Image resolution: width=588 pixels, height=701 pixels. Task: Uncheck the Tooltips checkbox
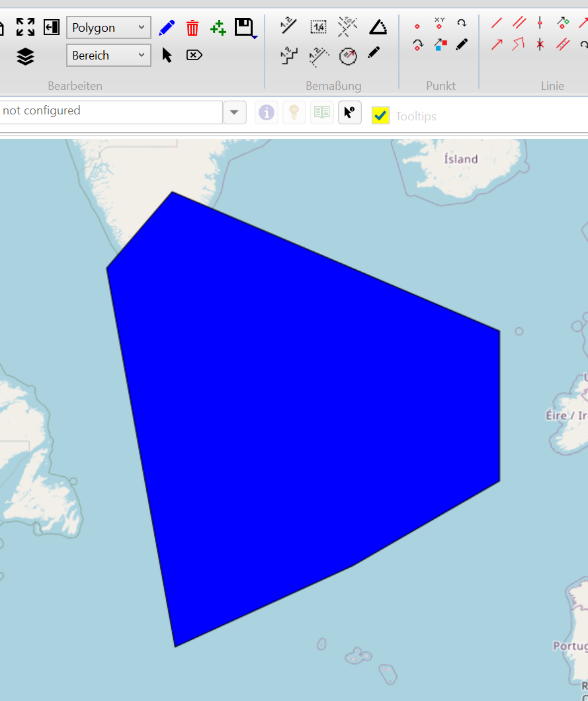pos(380,115)
